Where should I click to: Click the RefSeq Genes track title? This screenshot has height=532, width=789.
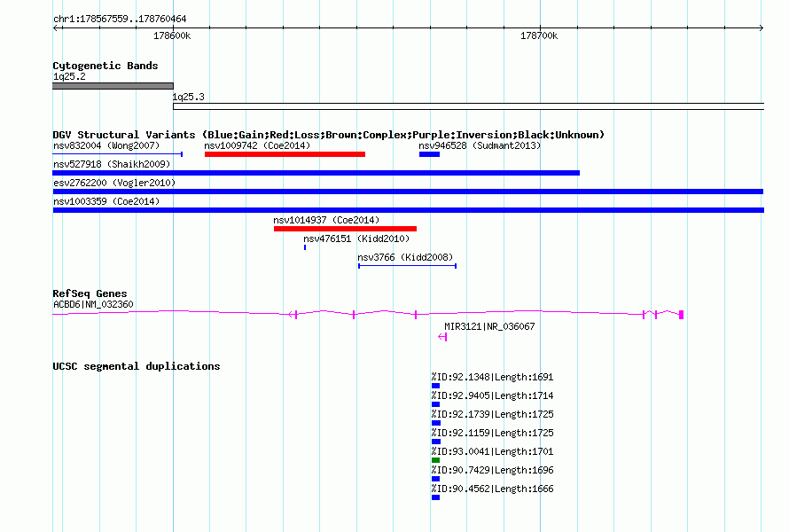[x=90, y=293]
